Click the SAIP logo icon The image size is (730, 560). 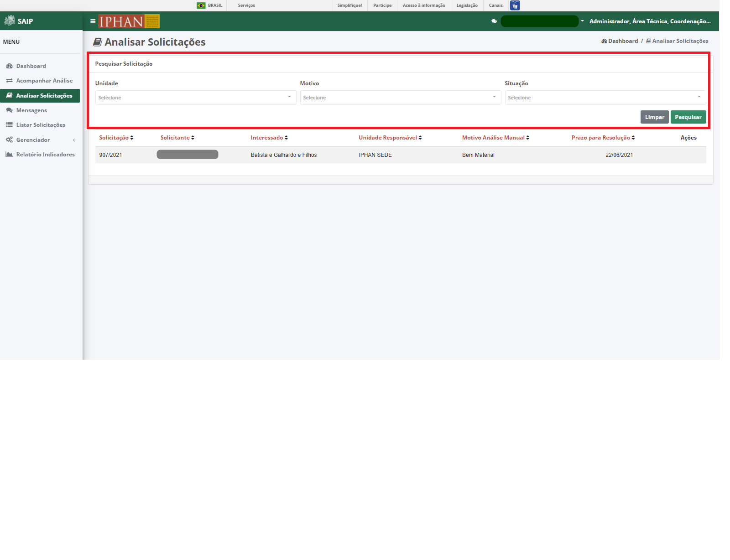[10, 21]
